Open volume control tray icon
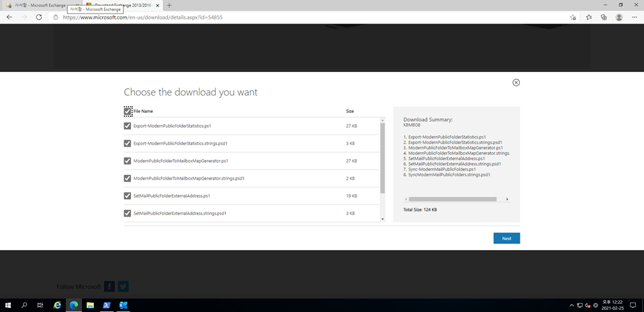The height and width of the screenshot is (312, 644). point(588,305)
